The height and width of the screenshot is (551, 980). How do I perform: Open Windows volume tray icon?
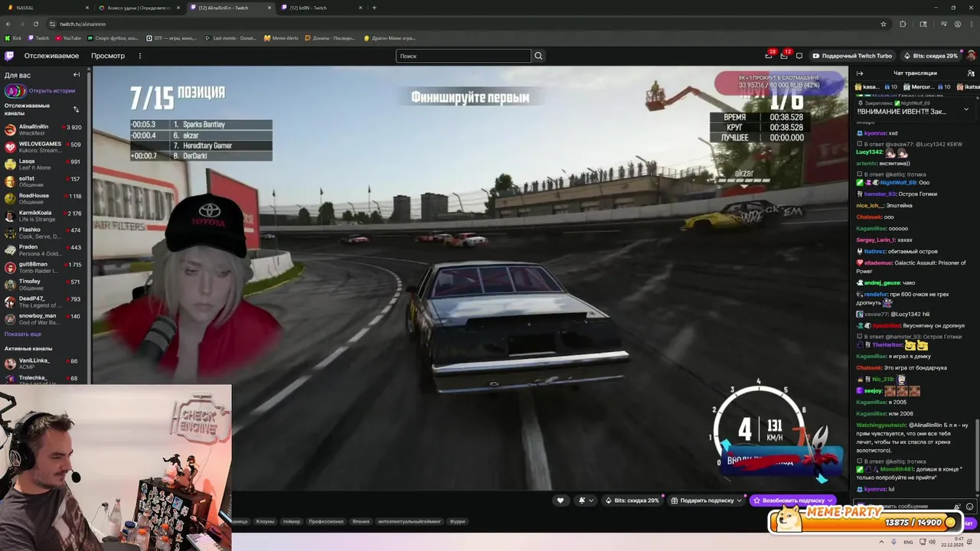tap(932, 542)
